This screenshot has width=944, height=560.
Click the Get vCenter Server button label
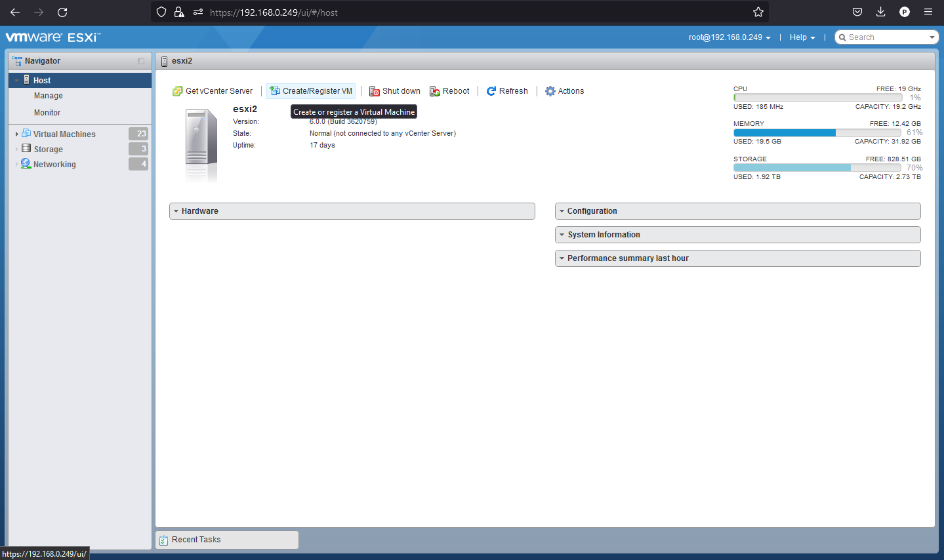(219, 91)
